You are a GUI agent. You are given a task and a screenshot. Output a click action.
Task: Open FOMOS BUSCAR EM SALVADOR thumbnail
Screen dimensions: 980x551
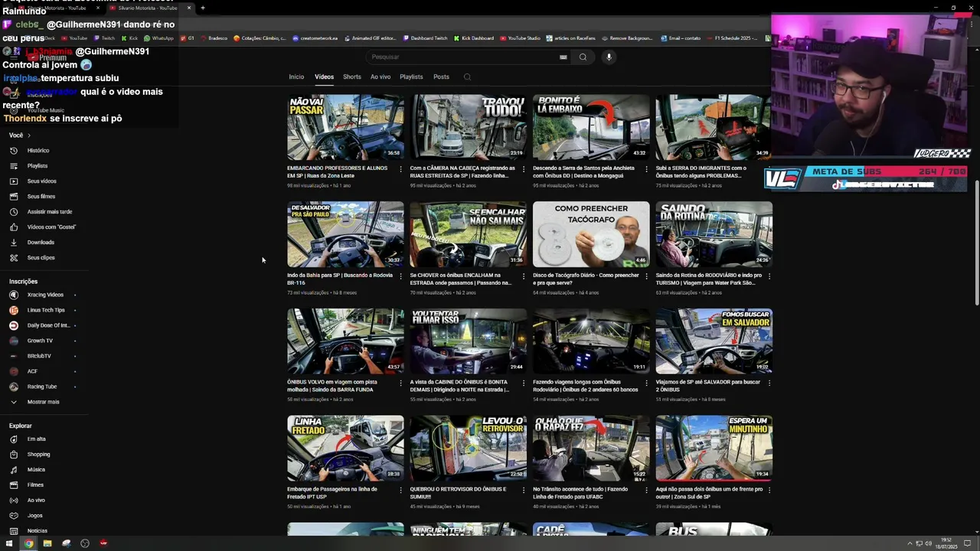[x=714, y=341]
